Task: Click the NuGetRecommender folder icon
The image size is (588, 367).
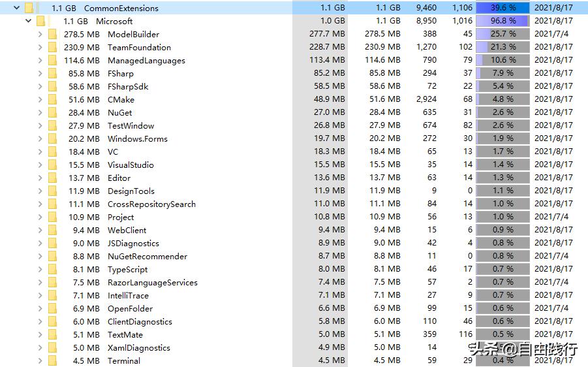Action: coord(52,256)
